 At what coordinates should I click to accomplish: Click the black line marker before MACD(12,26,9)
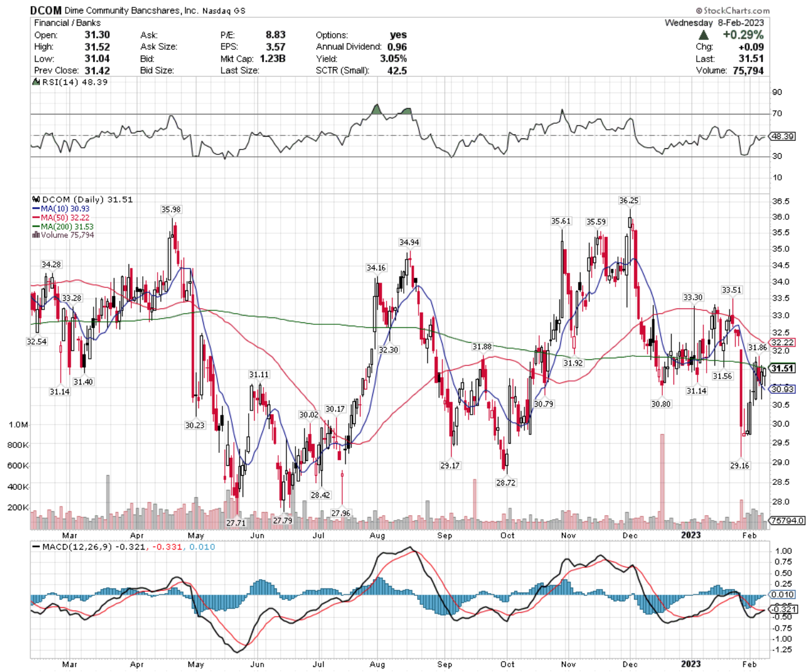[x=36, y=546]
